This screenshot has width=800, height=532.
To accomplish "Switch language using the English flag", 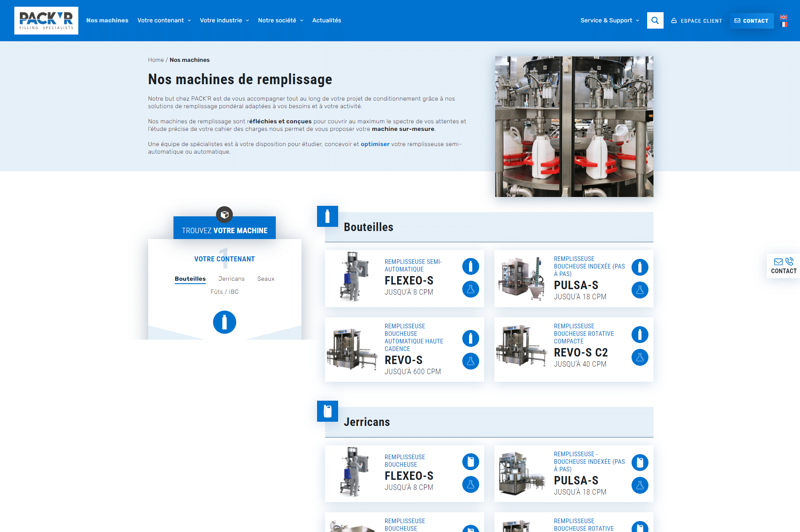I will point(784,18).
